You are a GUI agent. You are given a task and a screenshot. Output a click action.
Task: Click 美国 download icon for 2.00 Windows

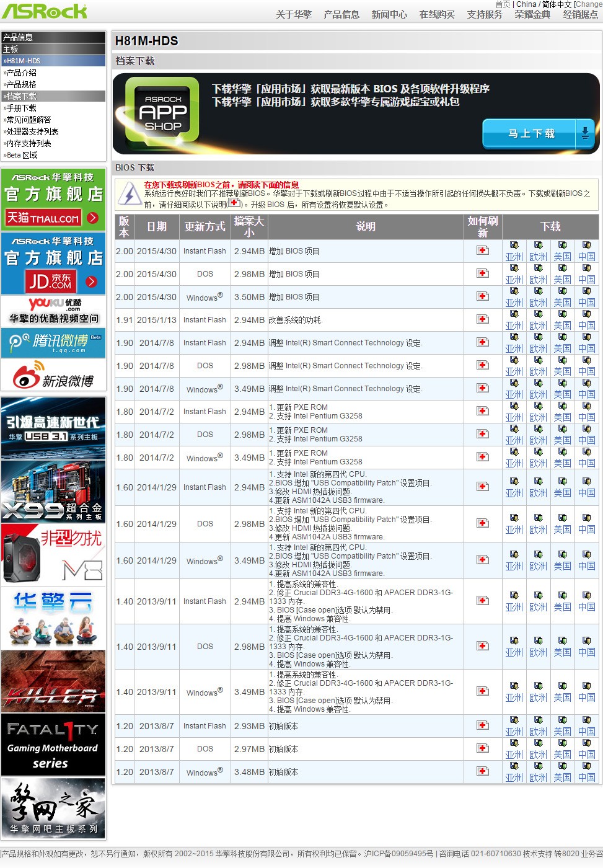point(562,291)
